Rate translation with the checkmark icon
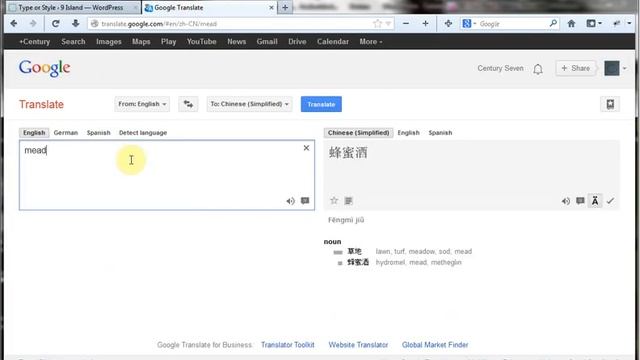Image resolution: width=640 pixels, height=360 pixels. tap(610, 201)
